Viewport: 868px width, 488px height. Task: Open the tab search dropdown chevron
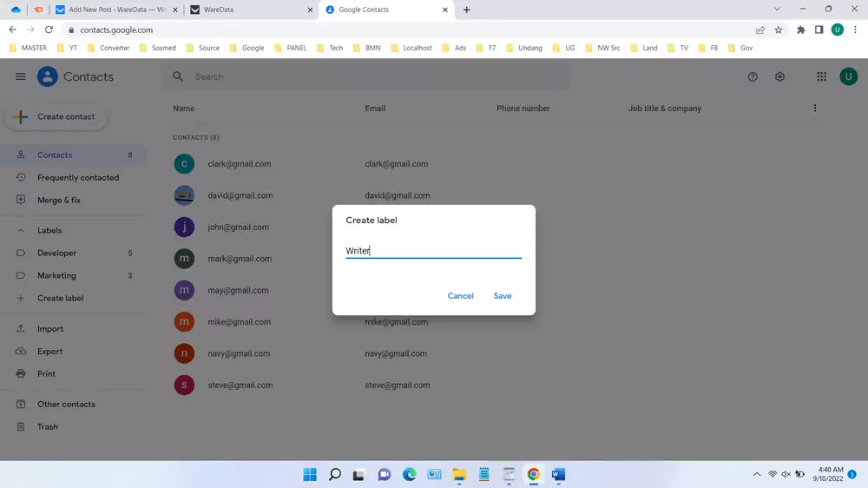point(776,10)
